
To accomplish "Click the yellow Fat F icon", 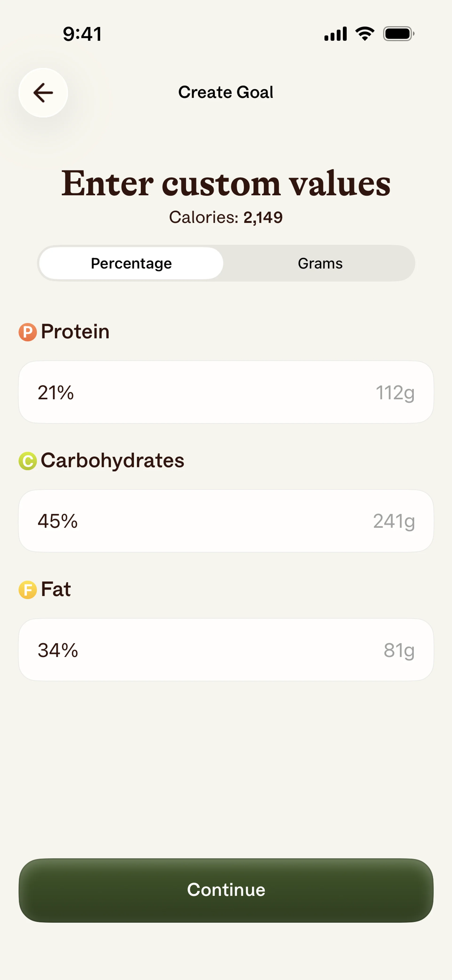I will click(28, 590).
